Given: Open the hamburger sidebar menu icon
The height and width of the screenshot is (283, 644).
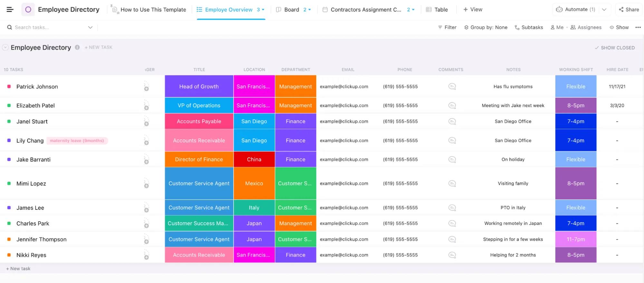Looking at the screenshot, I should (x=10, y=10).
